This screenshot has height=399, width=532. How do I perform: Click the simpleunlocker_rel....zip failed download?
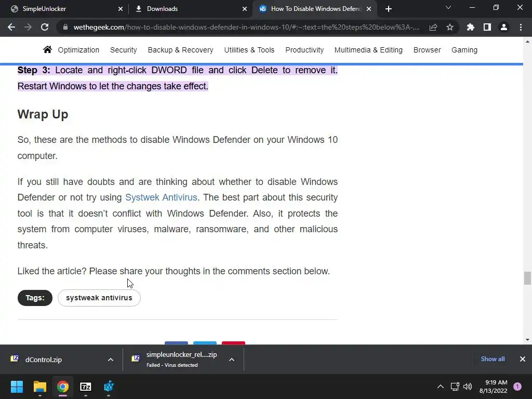point(181,360)
